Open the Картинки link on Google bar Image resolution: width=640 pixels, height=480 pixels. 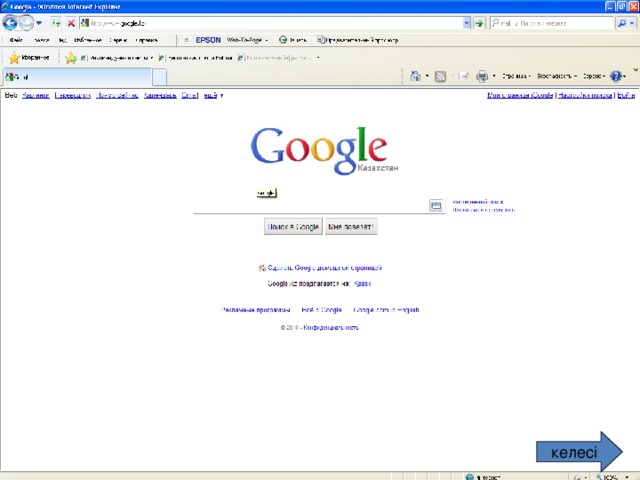pos(36,96)
